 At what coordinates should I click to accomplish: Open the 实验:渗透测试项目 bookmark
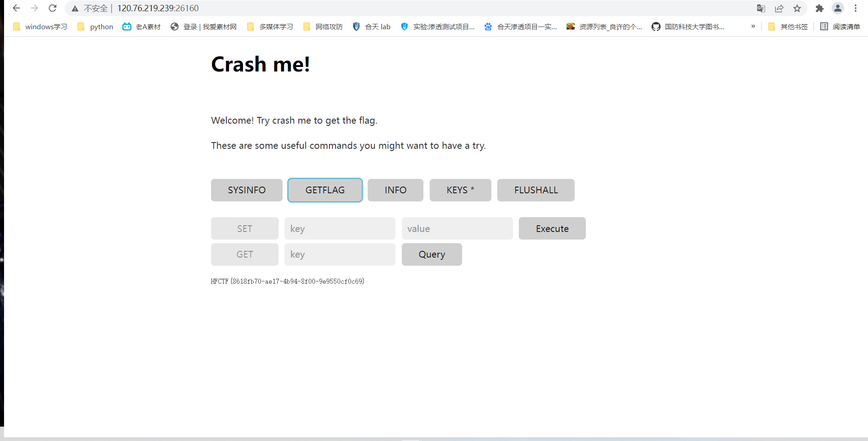tap(438, 27)
